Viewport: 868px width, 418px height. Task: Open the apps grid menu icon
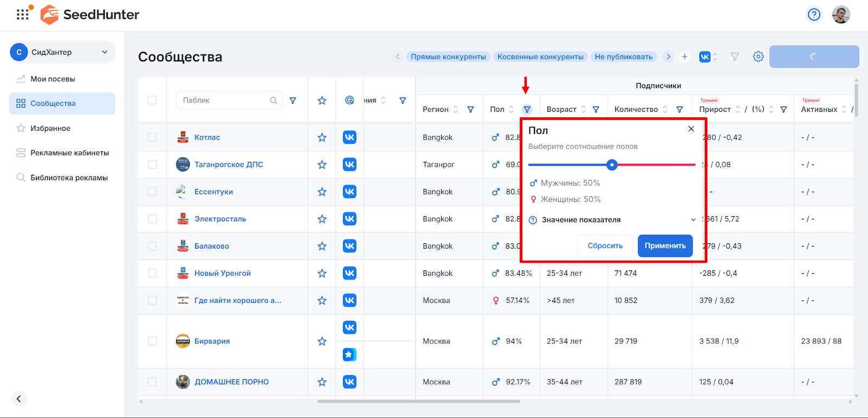pos(22,15)
